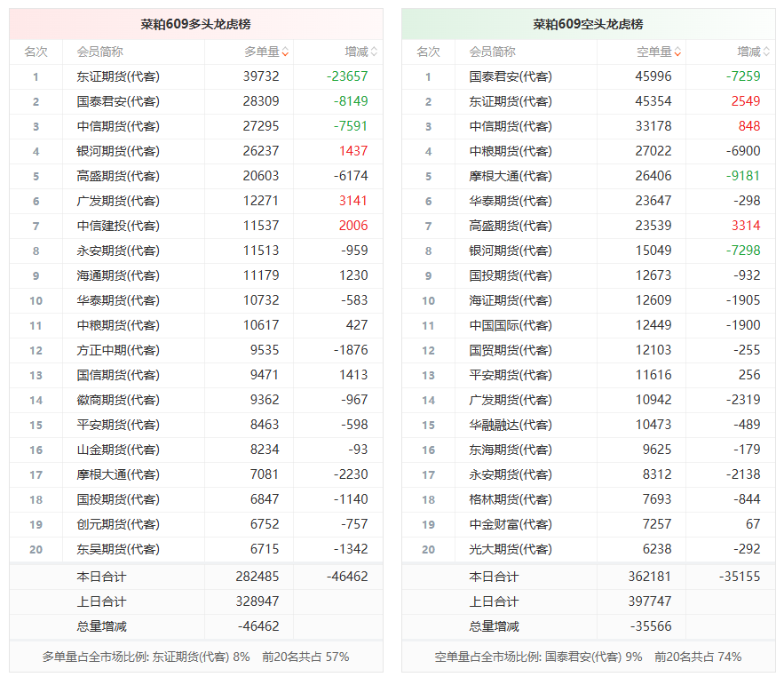This screenshot has width=784, height=677.
Task: Click 高盛期货(代客) in long table
Action: tap(118, 176)
